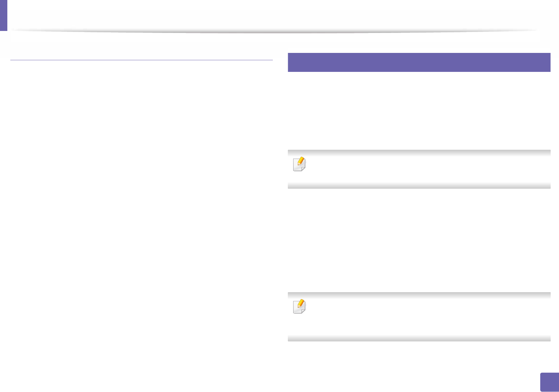Click the purple section heading banner

[419, 62]
